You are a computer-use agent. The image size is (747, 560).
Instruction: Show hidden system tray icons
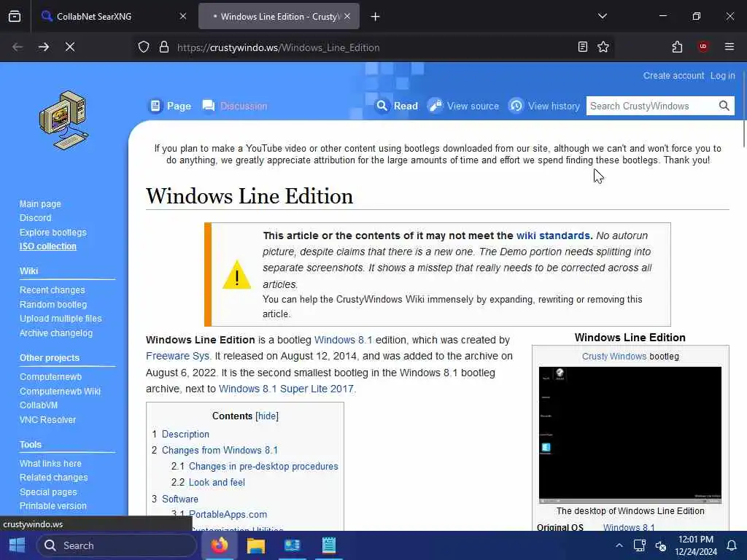click(619, 545)
